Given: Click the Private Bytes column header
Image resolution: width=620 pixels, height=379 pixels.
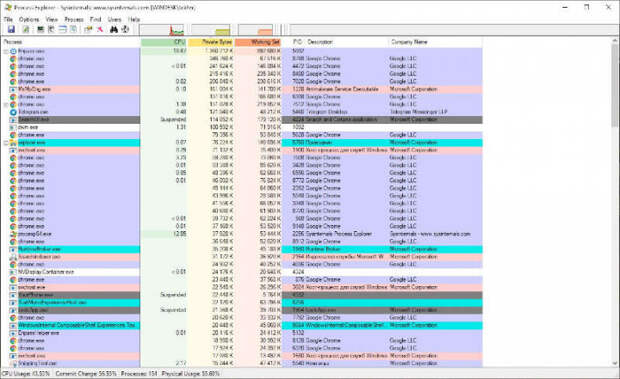Looking at the screenshot, I should 211,42.
